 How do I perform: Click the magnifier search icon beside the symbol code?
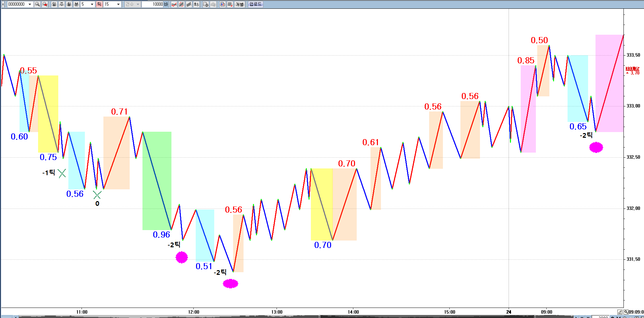point(37,4)
